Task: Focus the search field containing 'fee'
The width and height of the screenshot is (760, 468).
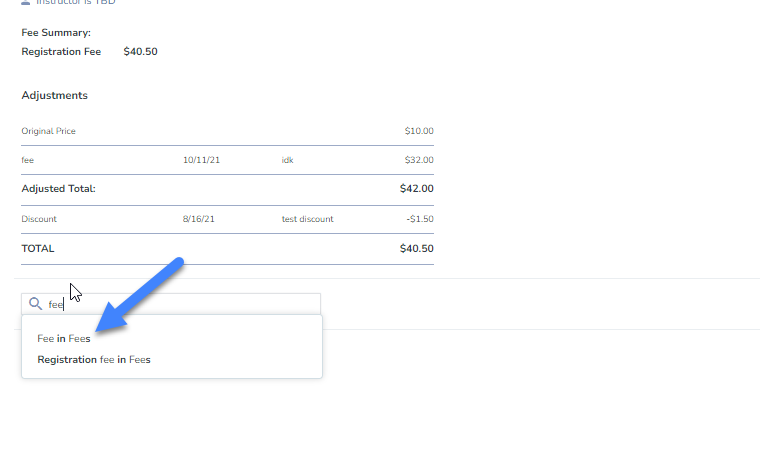Action: pyautogui.click(x=171, y=304)
